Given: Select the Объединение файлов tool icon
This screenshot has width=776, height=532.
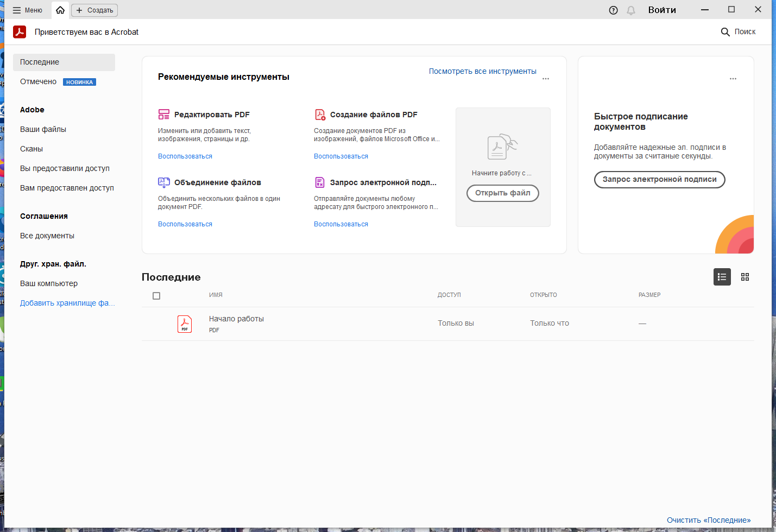Looking at the screenshot, I should tap(164, 182).
